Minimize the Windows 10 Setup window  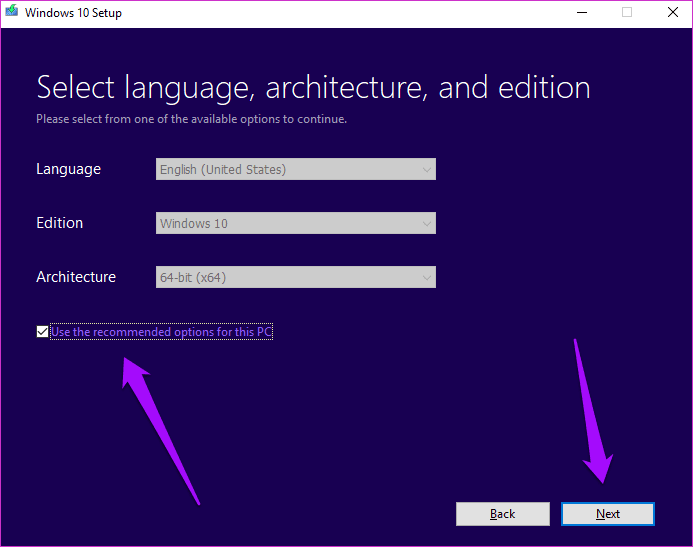(582, 12)
